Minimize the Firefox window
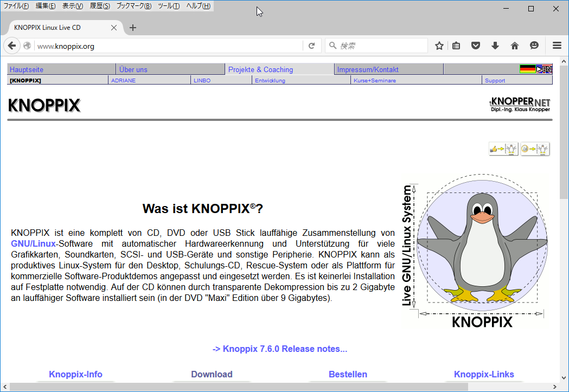 click(507, 9)
